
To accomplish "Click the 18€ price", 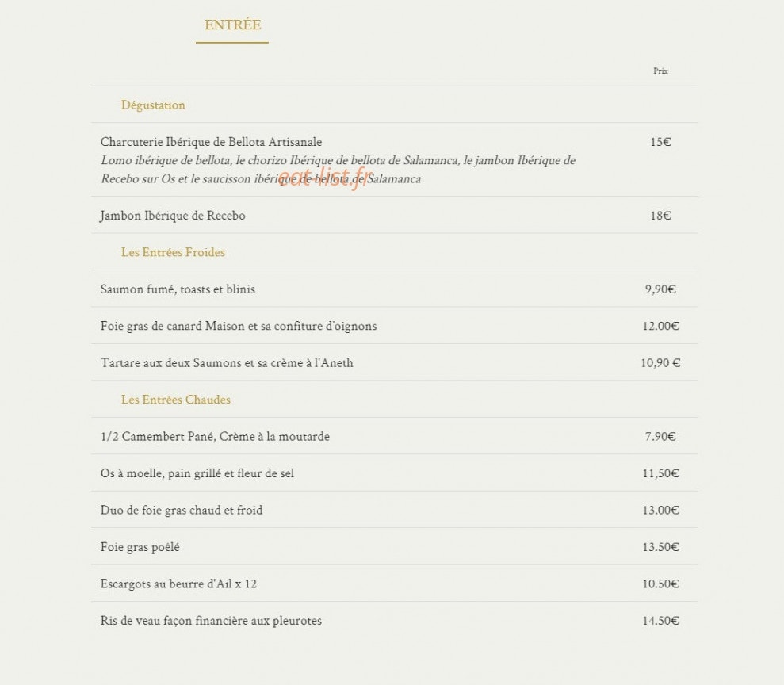I will click(x=660, y=216).
